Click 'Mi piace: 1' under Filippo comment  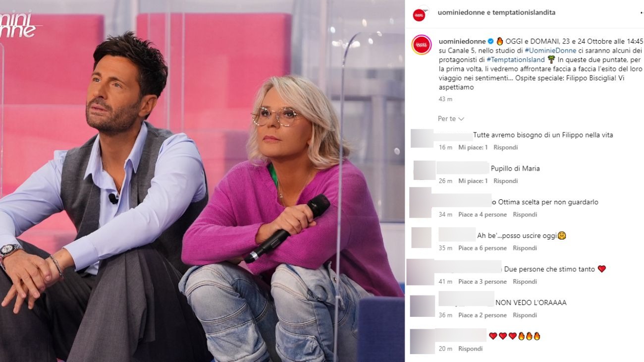click(x=473, y=147)
